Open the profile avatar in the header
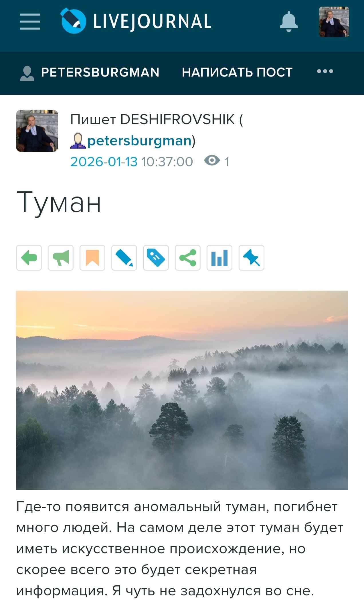This screenshot has width=364, height=612. [334, 22]
